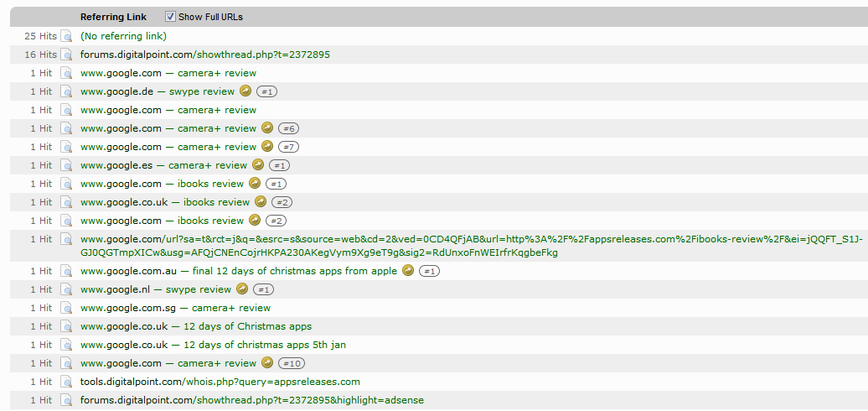The height and width of the screenshot is (411, 868).
Task: Open details icon for No referring link row
Action: (66, 37)
